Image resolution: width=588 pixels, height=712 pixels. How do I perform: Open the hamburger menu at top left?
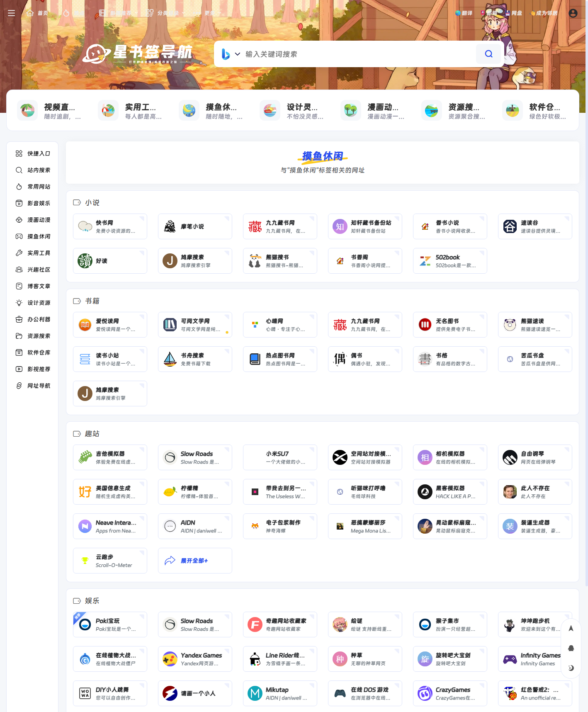(x=12, y=13)
